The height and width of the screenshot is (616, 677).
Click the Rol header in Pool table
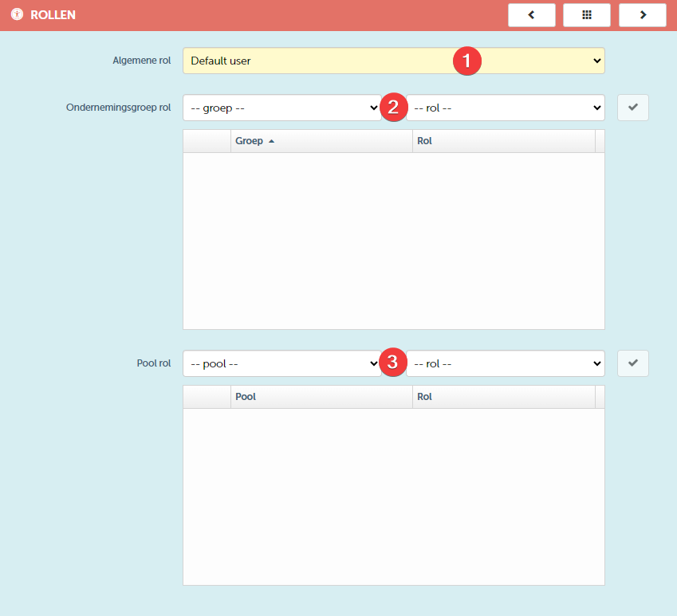504,397
